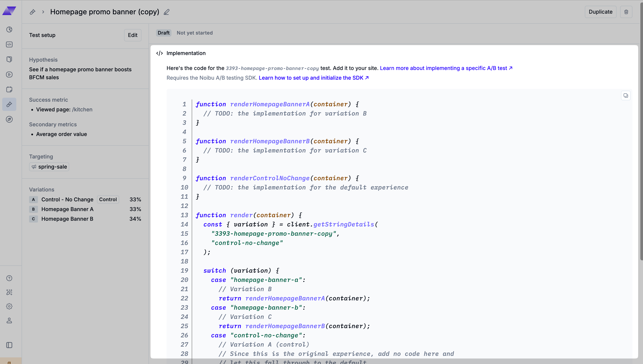Click the Average order value metric
The width and height of the screenshot is (643, 364).
click(x=61, y=134)
